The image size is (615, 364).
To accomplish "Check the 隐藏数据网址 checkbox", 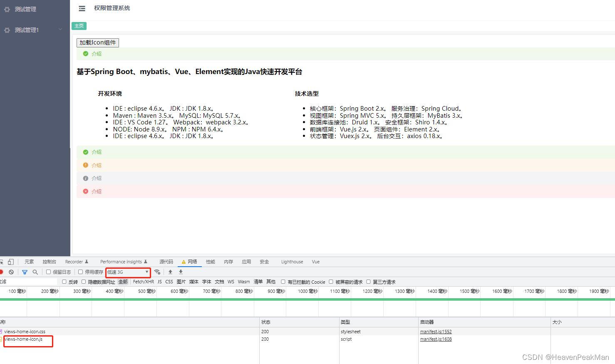I will (84, 282).
